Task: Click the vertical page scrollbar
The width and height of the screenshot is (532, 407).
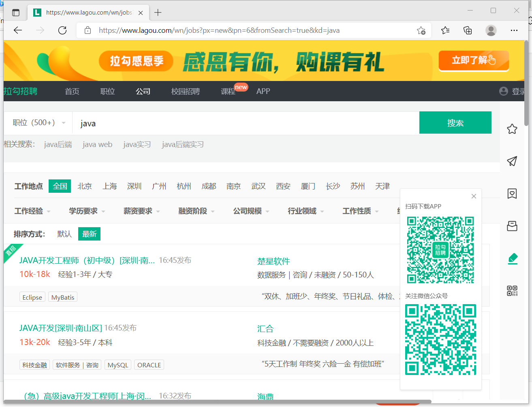Action: (x=526, y=83)
